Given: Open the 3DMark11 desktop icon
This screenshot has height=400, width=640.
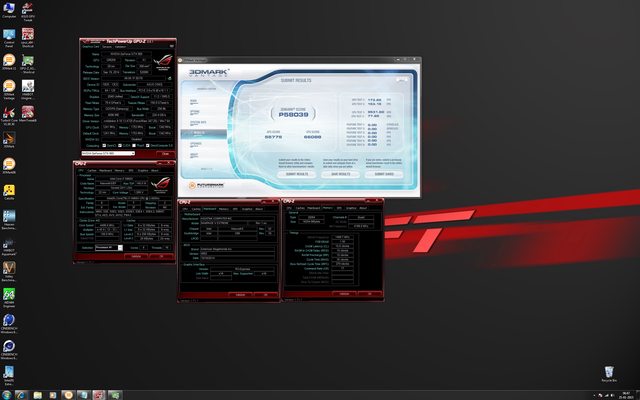Looking at the screenshot, I should coord(9,62).
